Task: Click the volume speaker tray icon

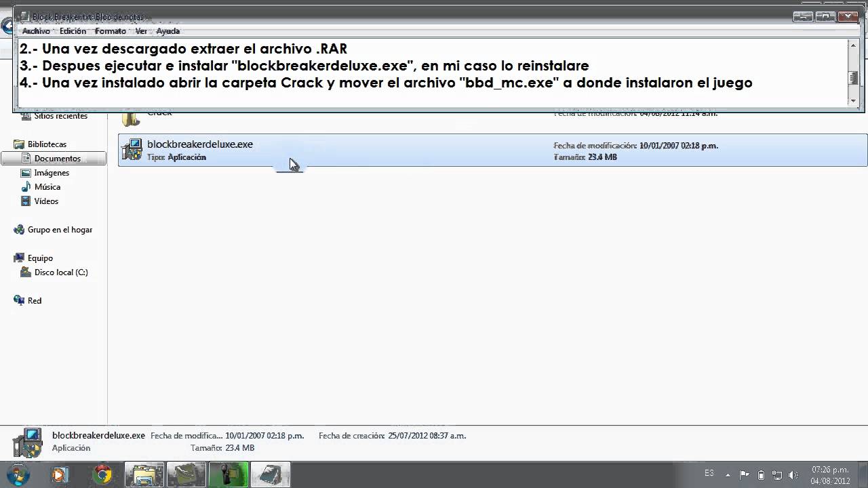Action: (793, 474)
